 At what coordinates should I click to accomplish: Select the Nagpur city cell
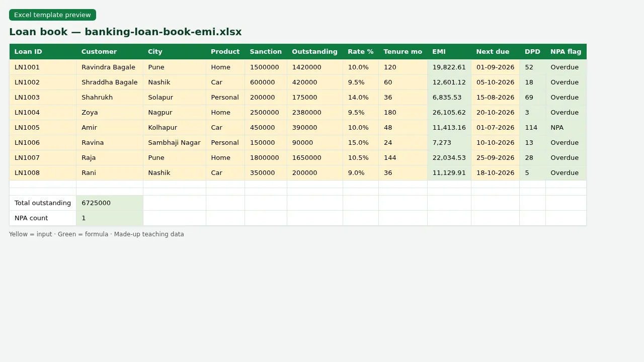[x=175, y=113]
